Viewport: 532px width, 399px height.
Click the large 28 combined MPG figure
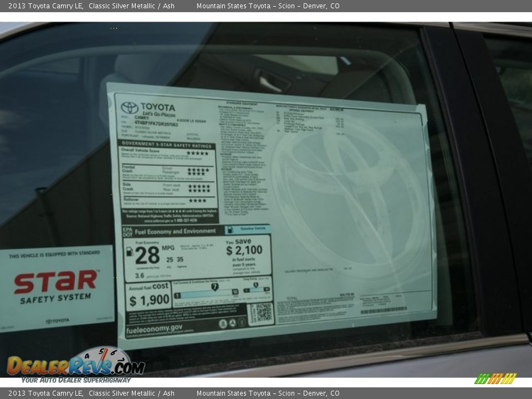[x=147, y=255]
